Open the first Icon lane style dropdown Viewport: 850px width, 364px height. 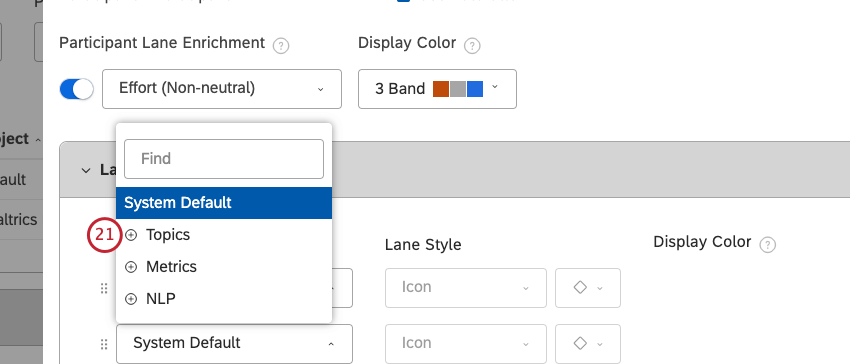pos(466,288)
